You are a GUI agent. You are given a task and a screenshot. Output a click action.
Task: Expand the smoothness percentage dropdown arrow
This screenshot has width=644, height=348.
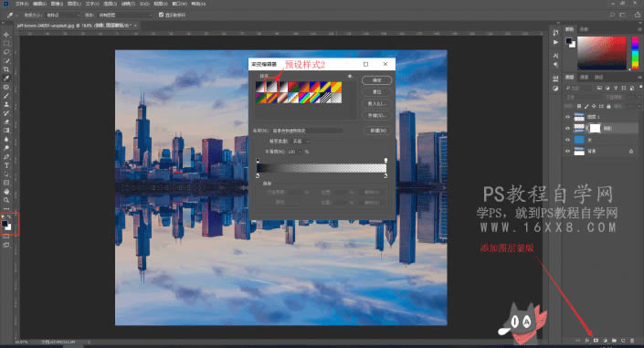click(x=300, y=152)
